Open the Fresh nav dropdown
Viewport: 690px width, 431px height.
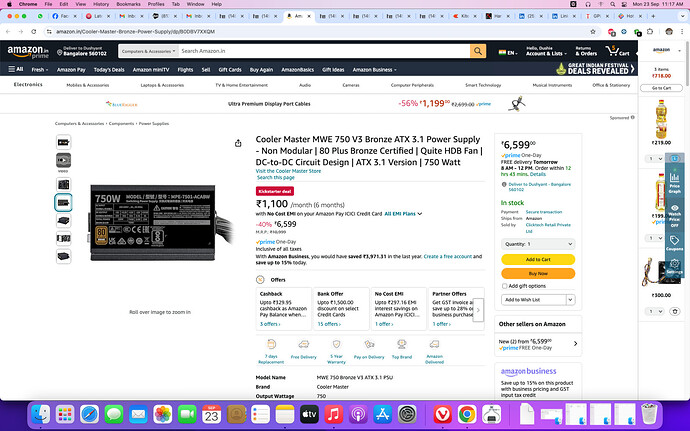[x=40, y=70]
